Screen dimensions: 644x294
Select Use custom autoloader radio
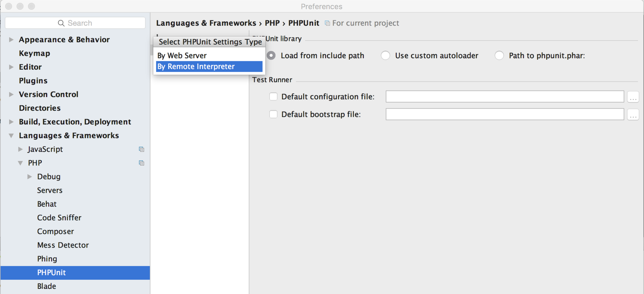385,56
